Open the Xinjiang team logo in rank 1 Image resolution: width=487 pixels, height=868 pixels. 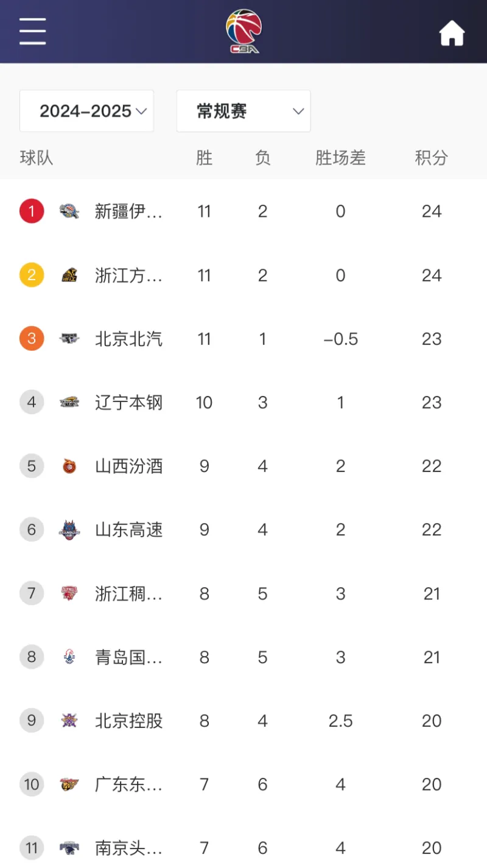click(x=69, y=211)
